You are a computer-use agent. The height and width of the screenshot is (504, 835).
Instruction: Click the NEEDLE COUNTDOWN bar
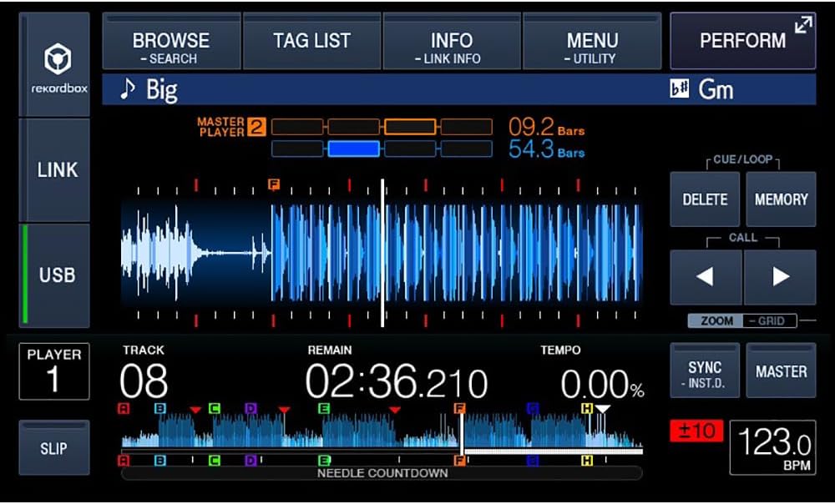click(x=382, y=473)
